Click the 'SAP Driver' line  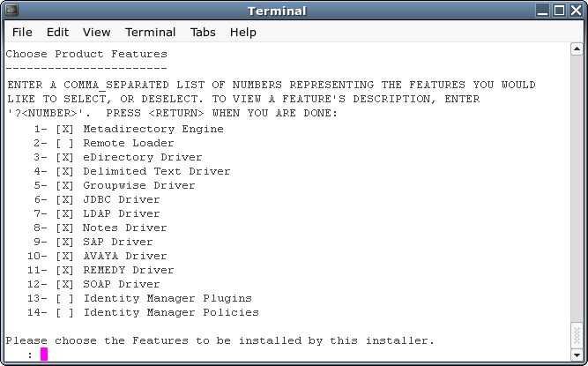click(93, 242)
